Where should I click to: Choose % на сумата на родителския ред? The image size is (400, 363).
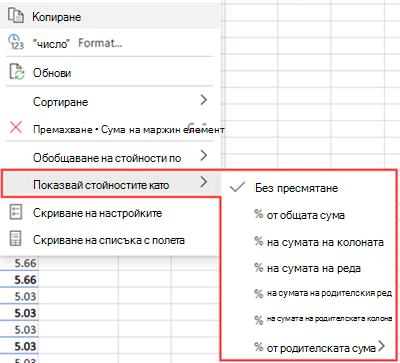point(309,294)
